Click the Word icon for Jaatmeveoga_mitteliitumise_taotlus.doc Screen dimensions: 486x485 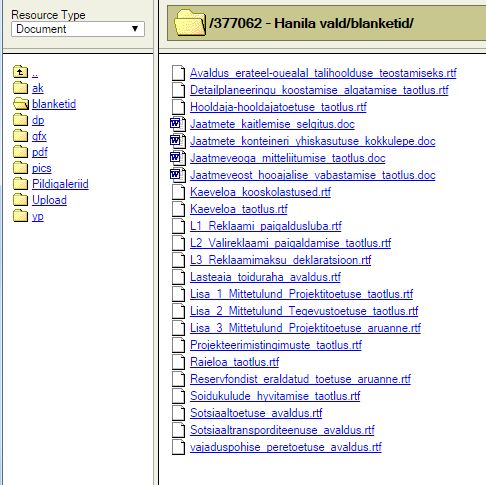click(178, 158)
